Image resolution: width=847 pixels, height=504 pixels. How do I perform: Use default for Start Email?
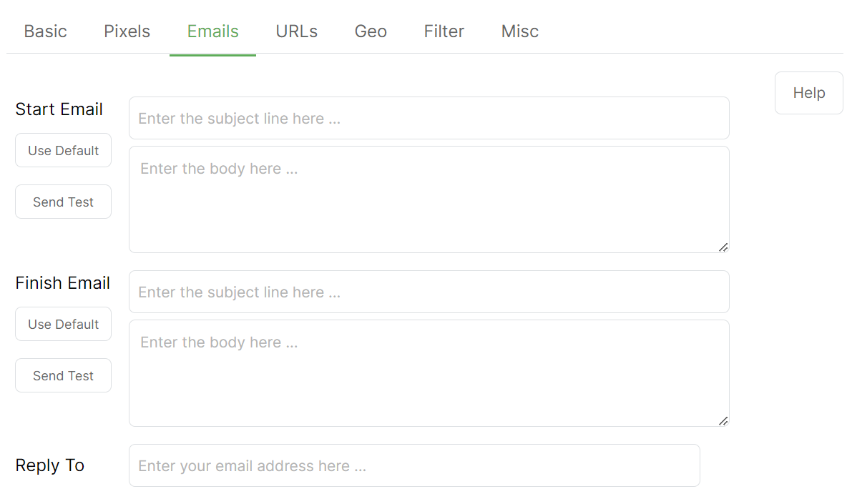[63, 150]
